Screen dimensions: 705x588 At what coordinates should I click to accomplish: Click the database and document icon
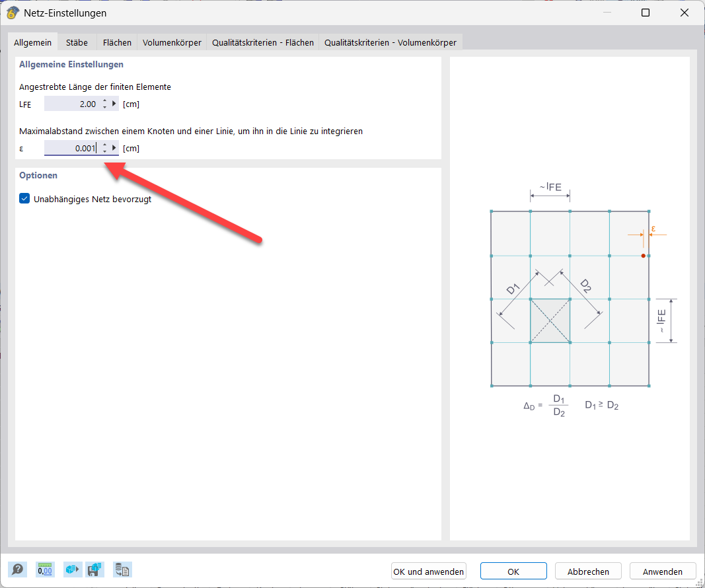coord(122,569)
